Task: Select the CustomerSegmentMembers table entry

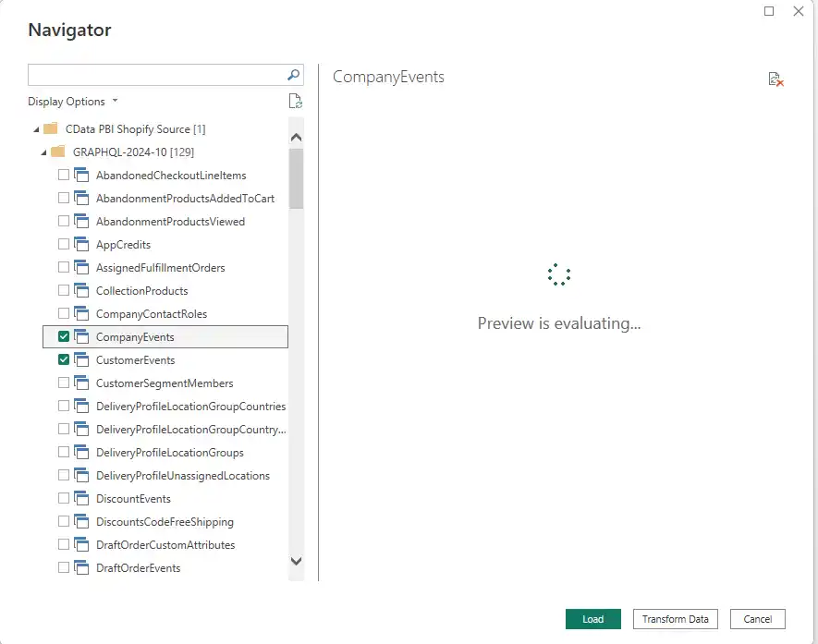Action: pyautogui.click(x=164, y=383)
